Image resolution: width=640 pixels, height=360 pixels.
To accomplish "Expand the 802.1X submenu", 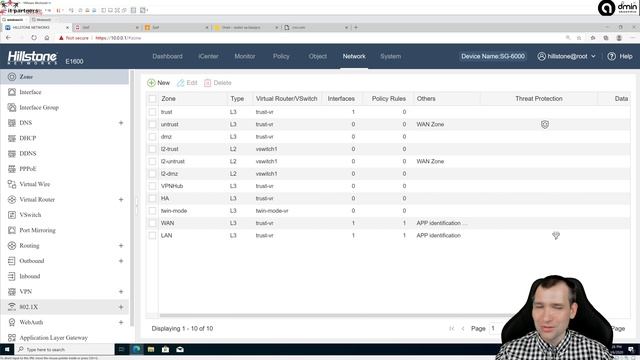I will tap(121, 307).
